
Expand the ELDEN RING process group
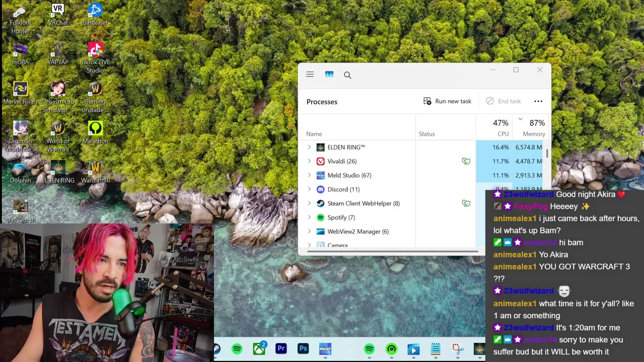tap(309, 147)
